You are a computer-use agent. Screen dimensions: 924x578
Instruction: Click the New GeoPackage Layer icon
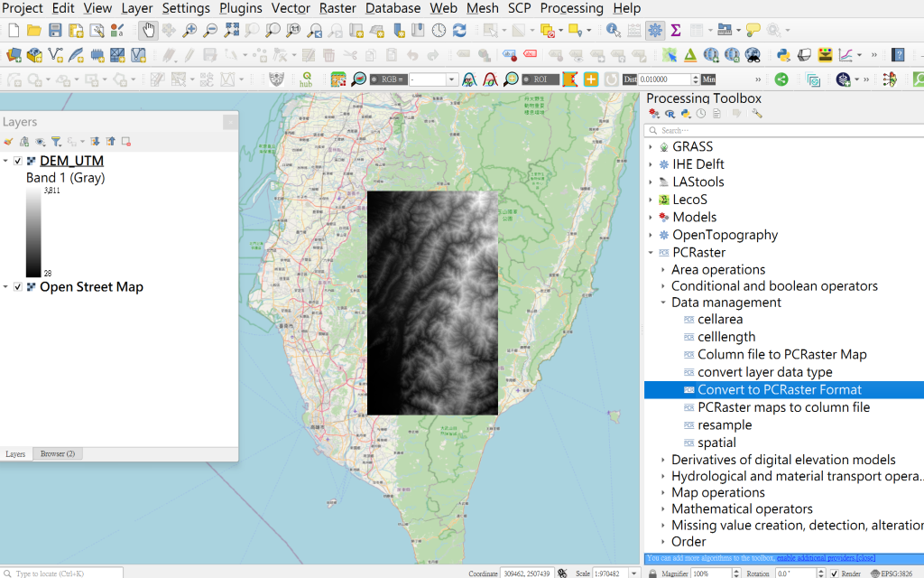point(34,55)
